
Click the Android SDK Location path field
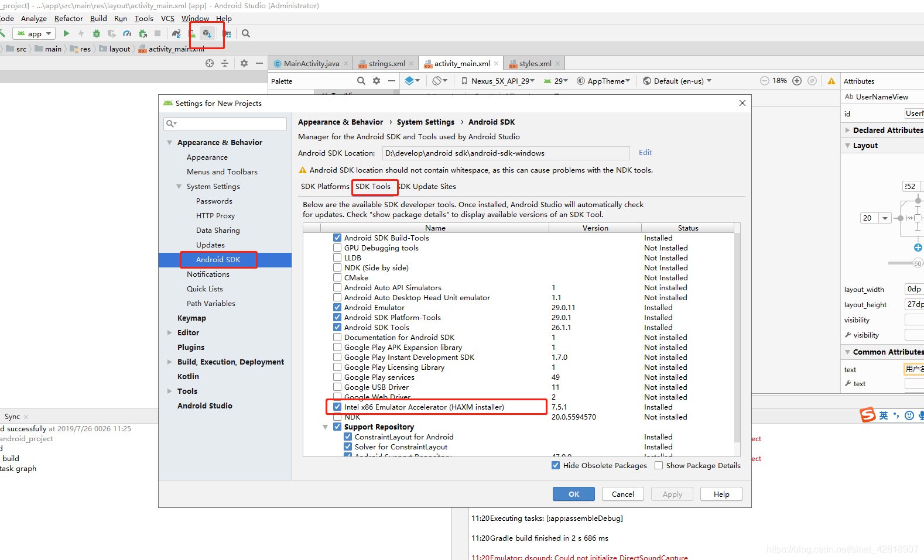(x=506, y=153)
